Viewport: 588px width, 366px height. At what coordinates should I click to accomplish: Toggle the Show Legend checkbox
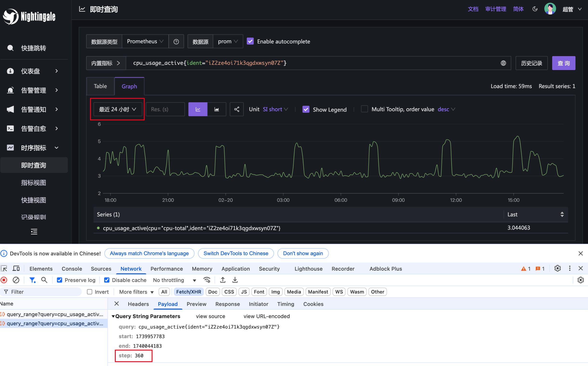coord(306,109)
